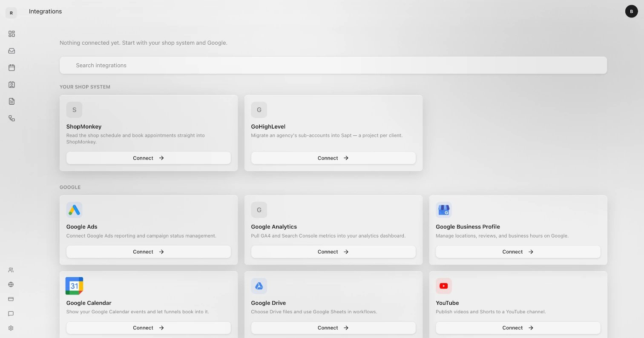Click the Integrations page title
Image resolution: width=644 pixels, height=338 pixels.
click(x=45, y=11)
